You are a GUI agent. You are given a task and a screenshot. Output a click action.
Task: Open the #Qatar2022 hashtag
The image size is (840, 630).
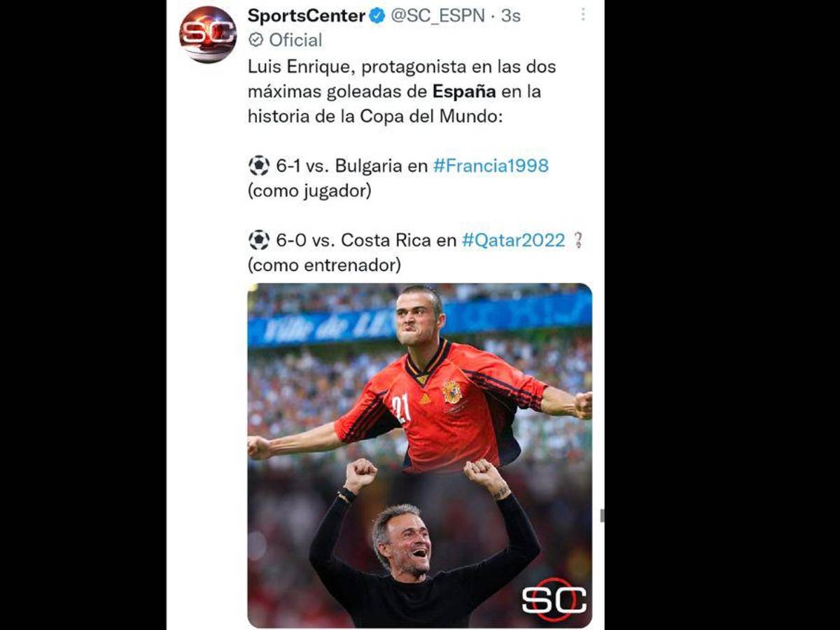[x=513, y=240]
